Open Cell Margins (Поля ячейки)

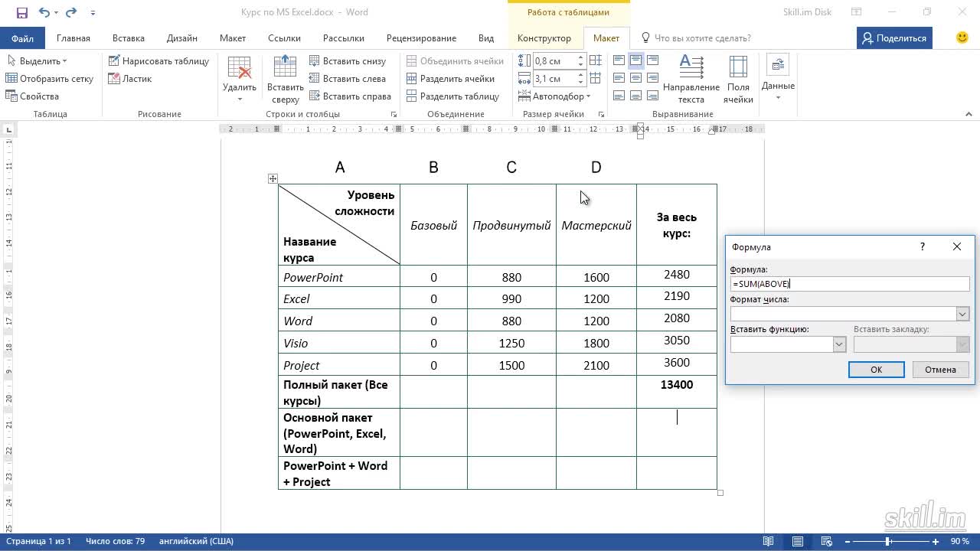[x=738, y=80]
